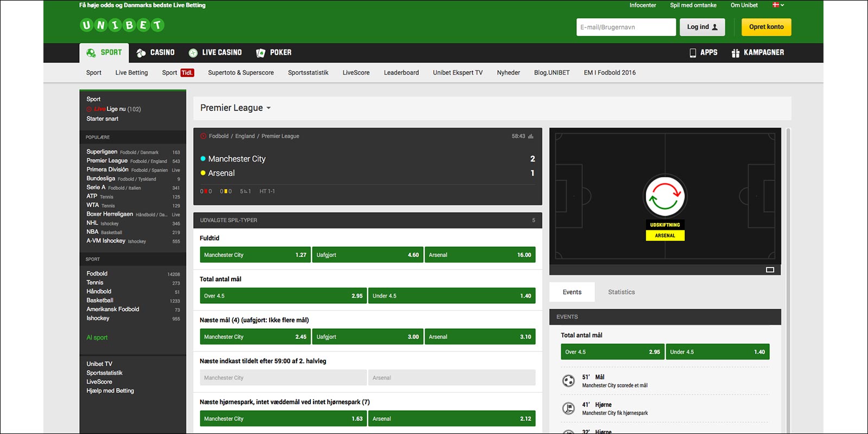868x434 pixels.
Task: Open Unibet Ekspert TV
Action: pos(458,73)
